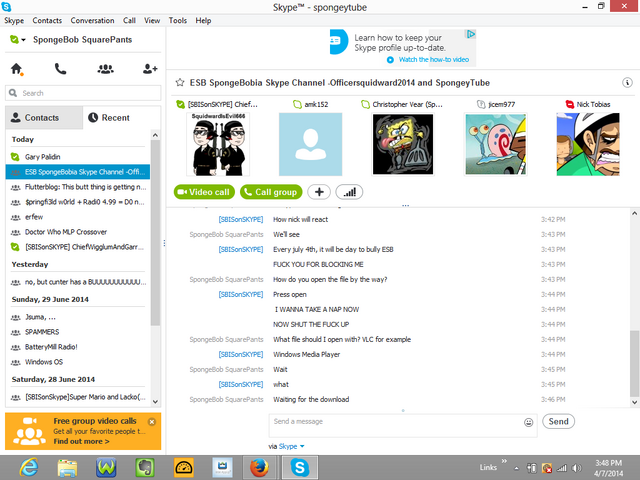Click the chat scroll down arrow

pyautogui.click(x=635, y=402)
